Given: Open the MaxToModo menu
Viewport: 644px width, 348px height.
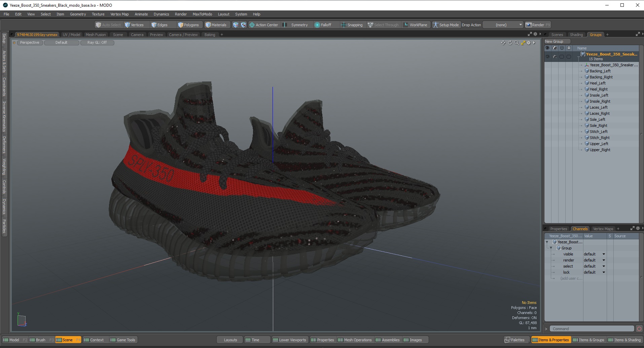Looking at the screenshot, I should (202, 14).
